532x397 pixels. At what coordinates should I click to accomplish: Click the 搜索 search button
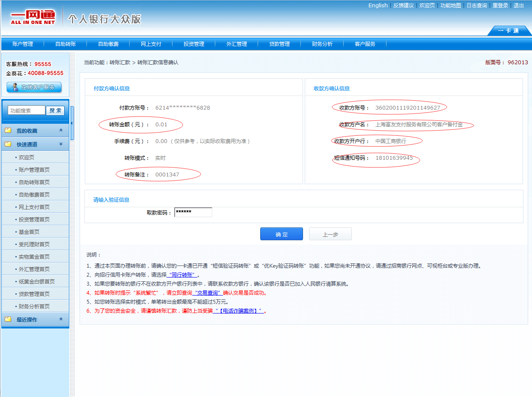(55, 110)
